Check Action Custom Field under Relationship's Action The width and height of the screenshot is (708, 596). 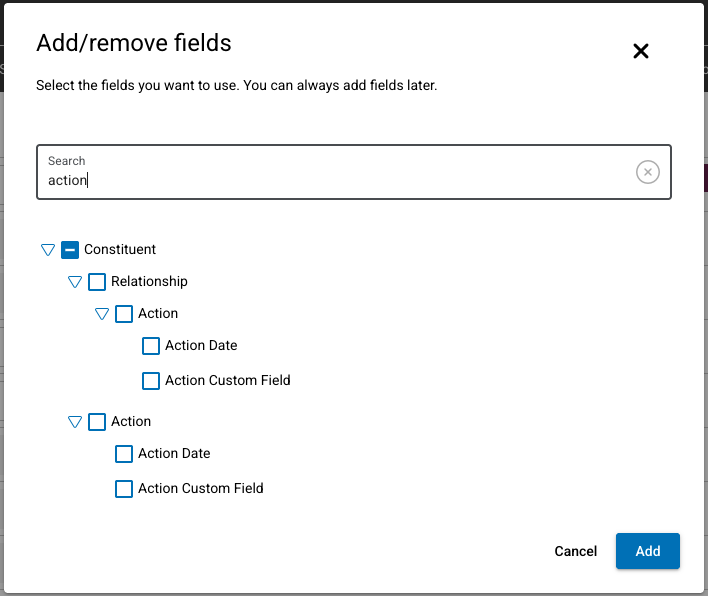tap(151, 381)
